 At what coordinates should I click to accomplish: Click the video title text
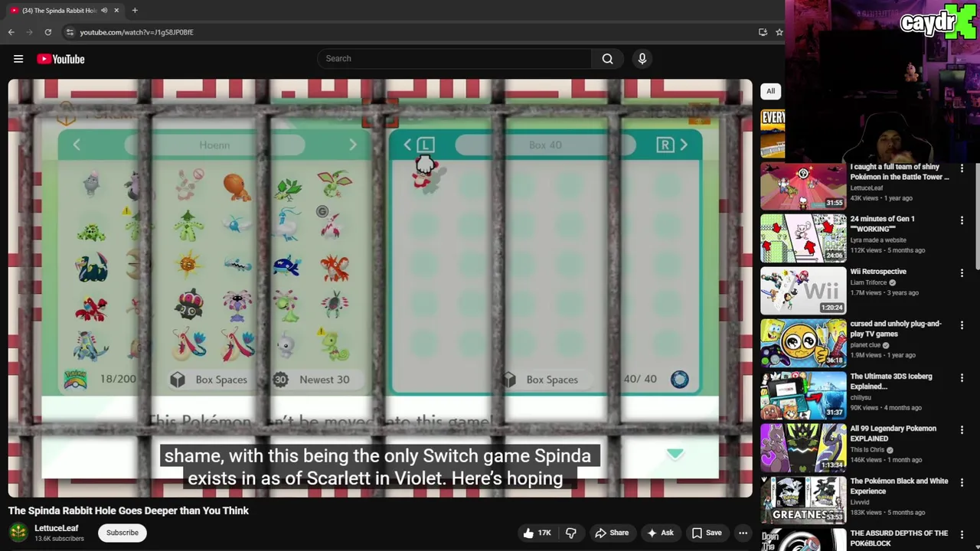coord(129,510)
